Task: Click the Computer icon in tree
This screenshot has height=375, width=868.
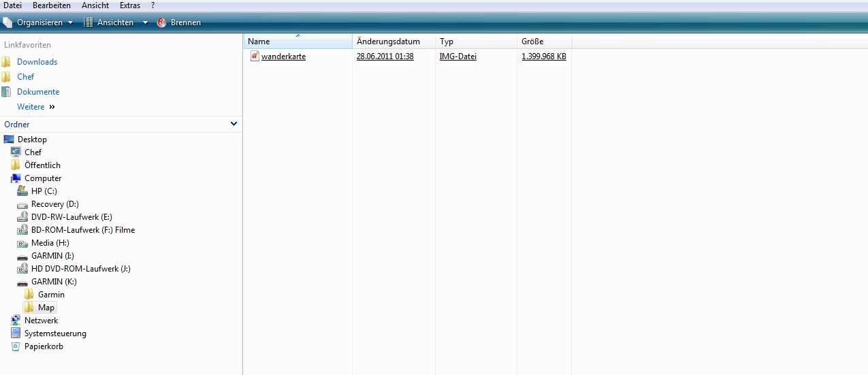Action: click(16, 178)
